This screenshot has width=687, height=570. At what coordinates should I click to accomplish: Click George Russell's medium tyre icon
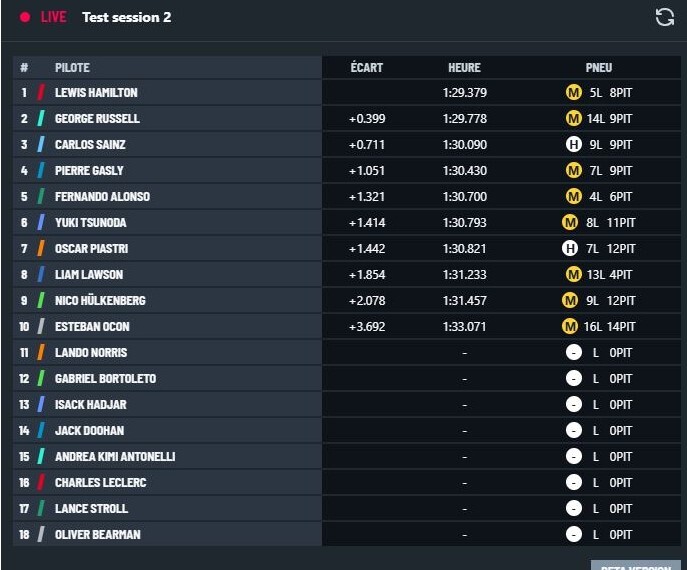click(x=574, y=118)
